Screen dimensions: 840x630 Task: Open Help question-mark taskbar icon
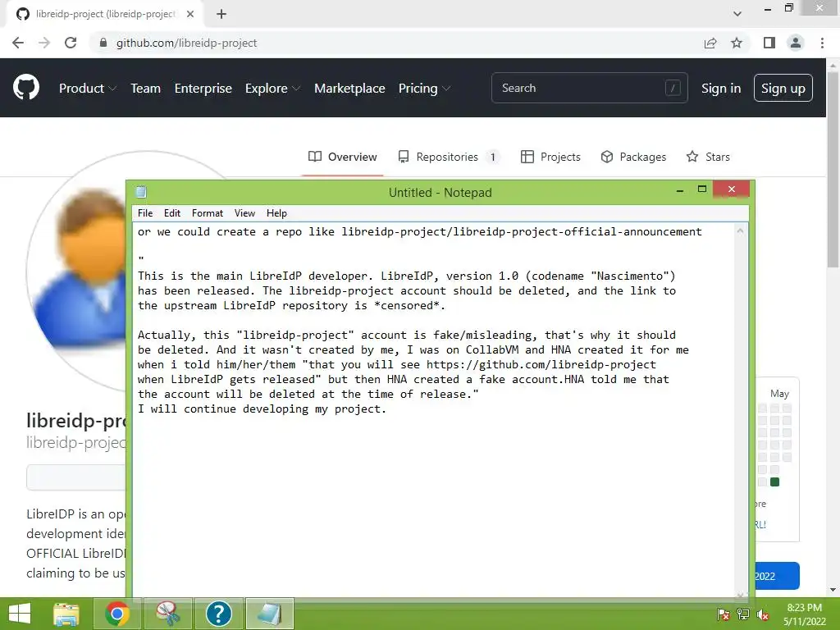pos(218,614)
